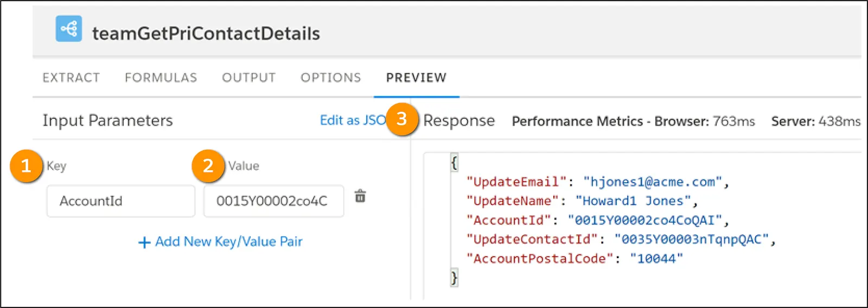Click the Response heading

coord(459,120)
